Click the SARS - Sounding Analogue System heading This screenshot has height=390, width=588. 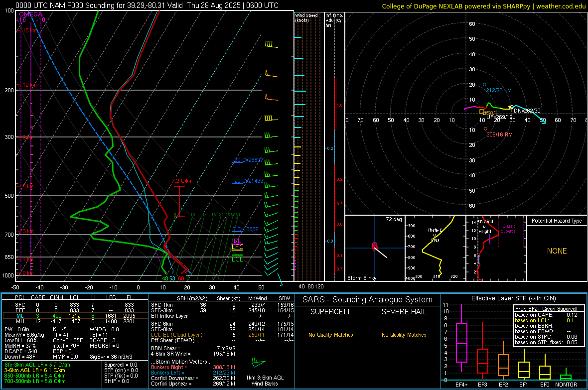pos(368,300)
